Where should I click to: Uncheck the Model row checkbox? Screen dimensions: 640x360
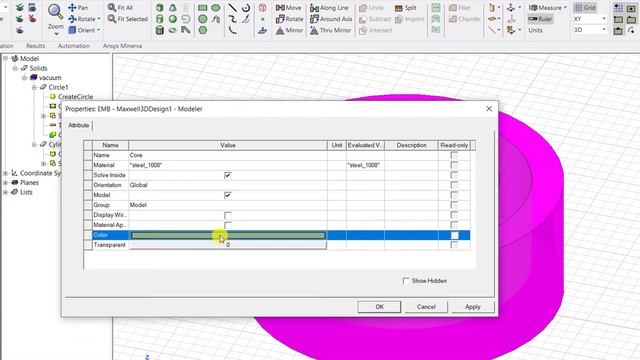(228, 195)
